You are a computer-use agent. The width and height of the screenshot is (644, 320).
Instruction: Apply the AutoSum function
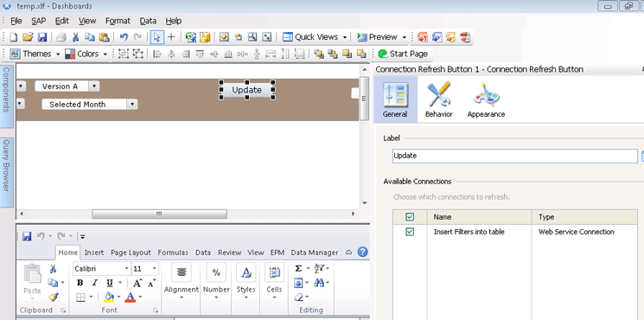click(x=298, y=269)
